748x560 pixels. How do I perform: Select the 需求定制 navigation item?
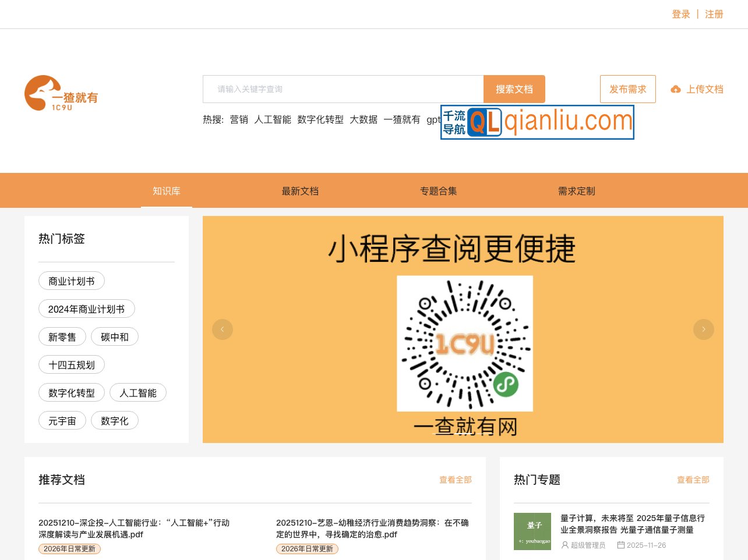coord(576,191)
